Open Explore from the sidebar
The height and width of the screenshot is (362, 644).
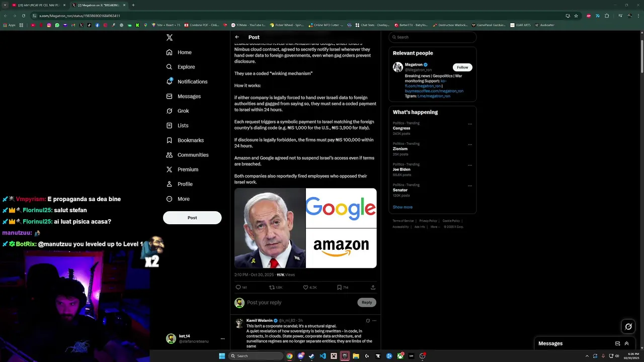click(181, 67)
